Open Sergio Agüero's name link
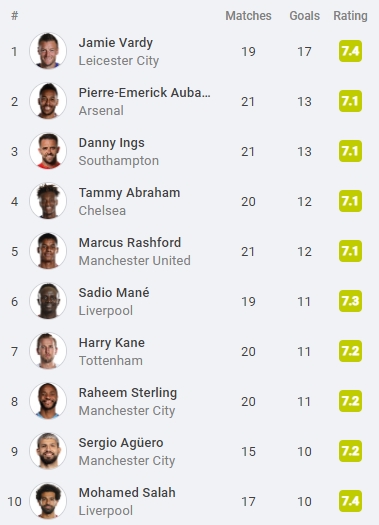The image size is (379, 525). 121,443
